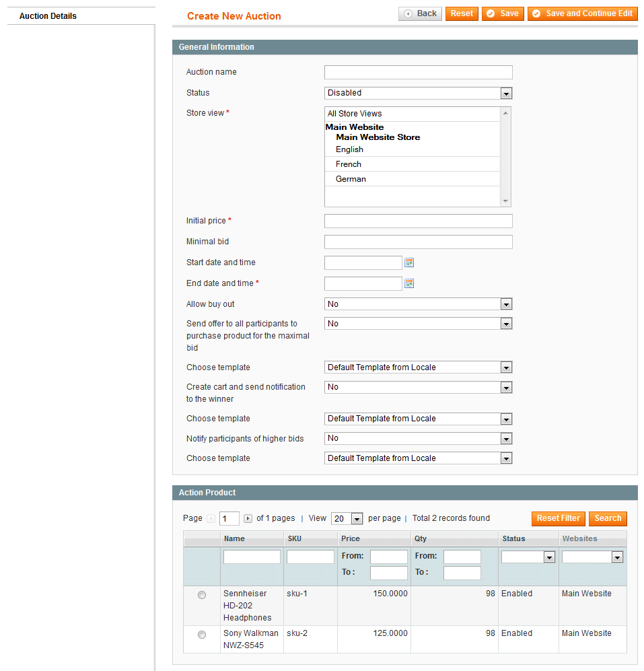This screenshot has height=671, width=644.
Task: Open the Status dropdown set to Disabled
Action: [x=418, y=93]
